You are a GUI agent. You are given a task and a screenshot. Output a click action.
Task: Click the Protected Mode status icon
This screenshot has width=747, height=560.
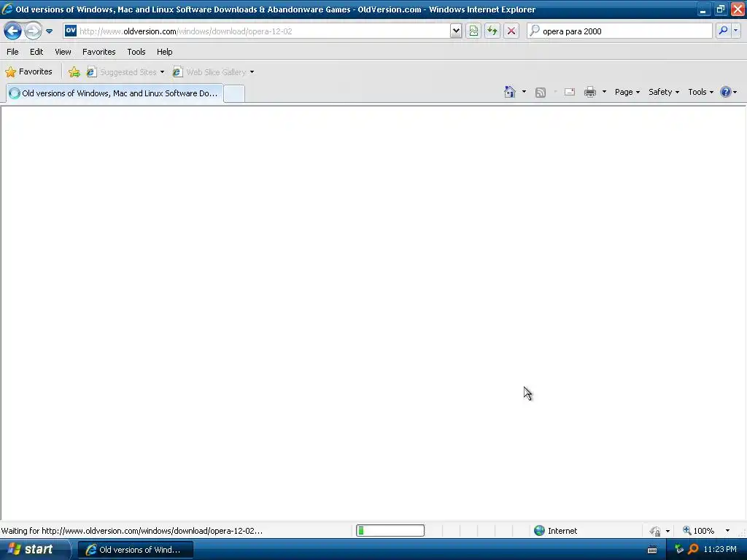tap(655, 531)
